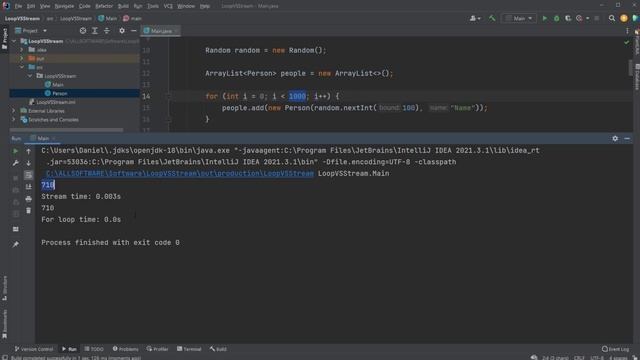Open the dropdown arrow beside the profiler icon

coord(588,18)
